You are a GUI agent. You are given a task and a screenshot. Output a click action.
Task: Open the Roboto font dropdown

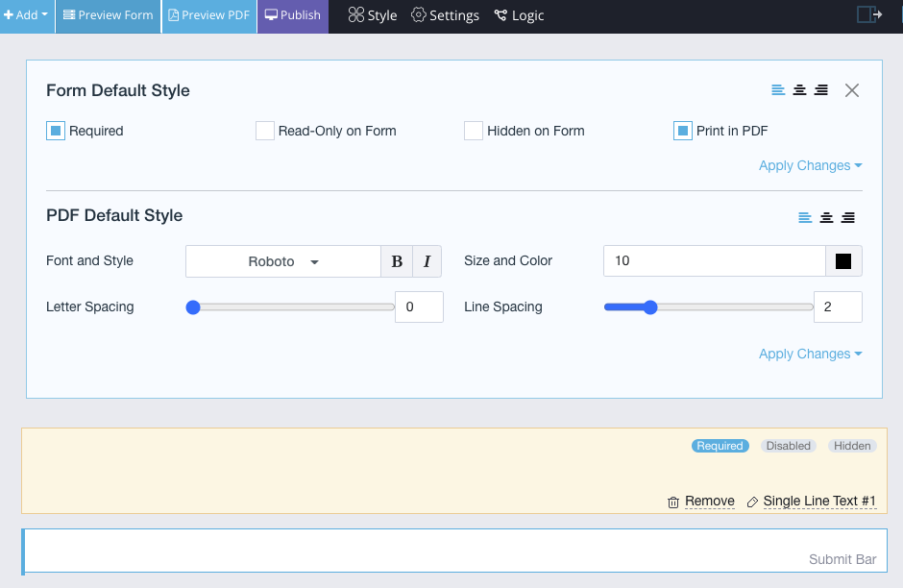click(x=283, y=261)
